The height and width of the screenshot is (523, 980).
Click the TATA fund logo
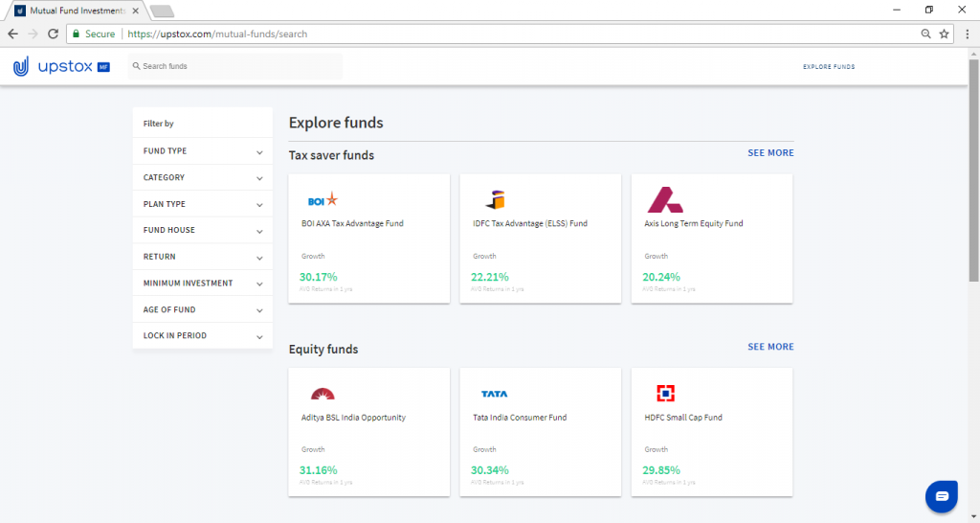[495, 394]
